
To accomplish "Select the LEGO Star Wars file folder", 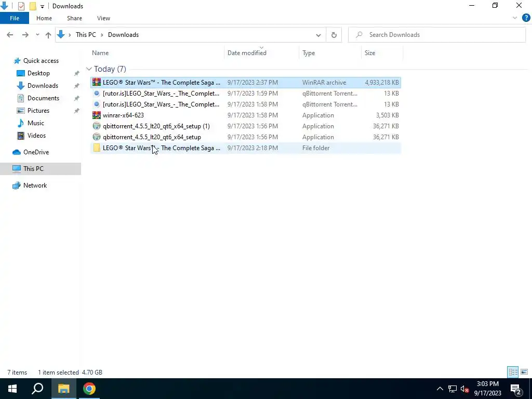I will pos(245,148).
